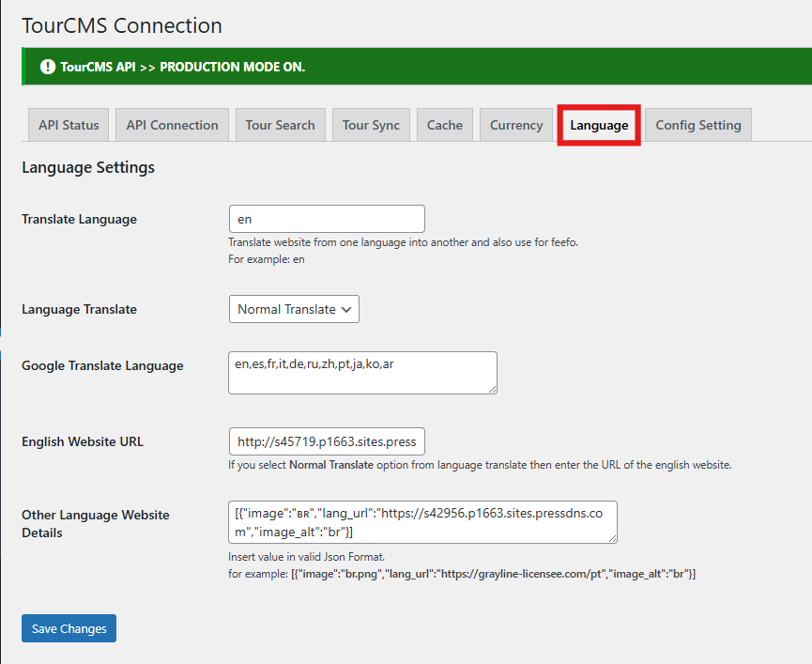The height and width of the screenshot is (664, 812).
Task: Select the Tour Sync tab
Action: coord(371,125)
